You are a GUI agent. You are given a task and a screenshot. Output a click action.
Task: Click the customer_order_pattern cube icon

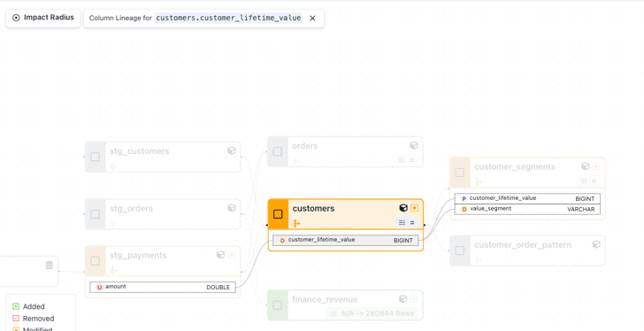point(596,244)
